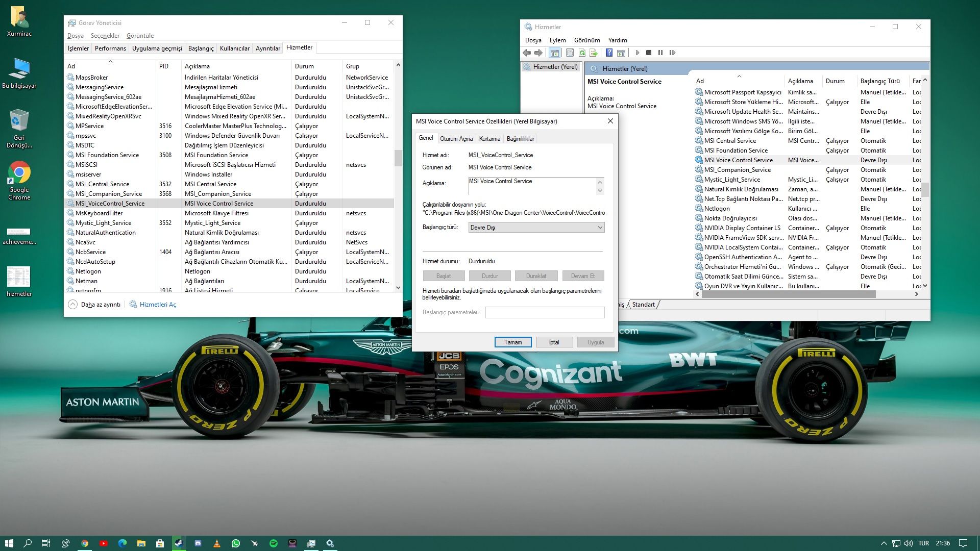The image size is (980, 551).
Task: Select Hizmetler (Yerel) tree node
Action: tap(554, 67)
